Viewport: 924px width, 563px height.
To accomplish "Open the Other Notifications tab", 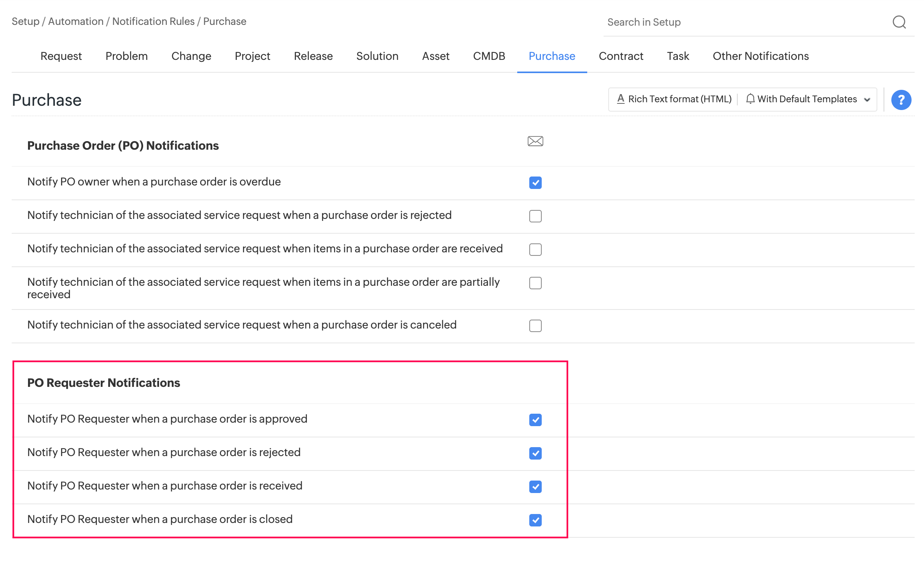I will [x=760, y=56].
